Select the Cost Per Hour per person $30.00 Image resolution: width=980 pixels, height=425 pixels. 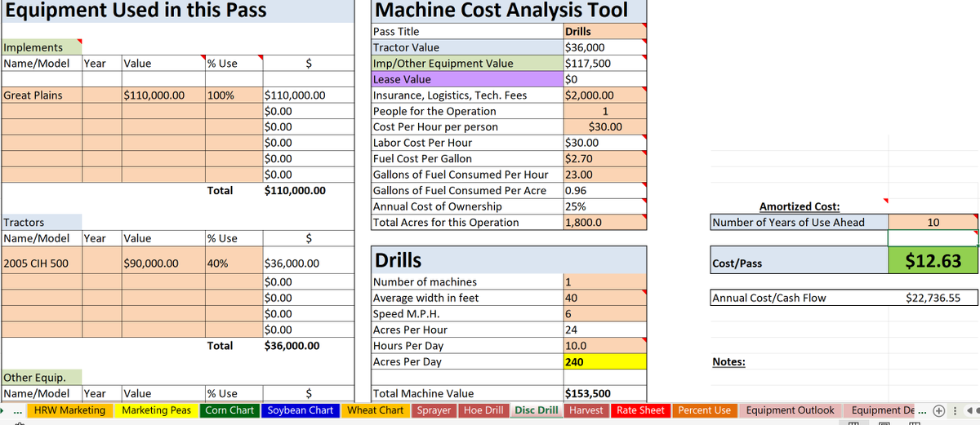pos(604,127)
